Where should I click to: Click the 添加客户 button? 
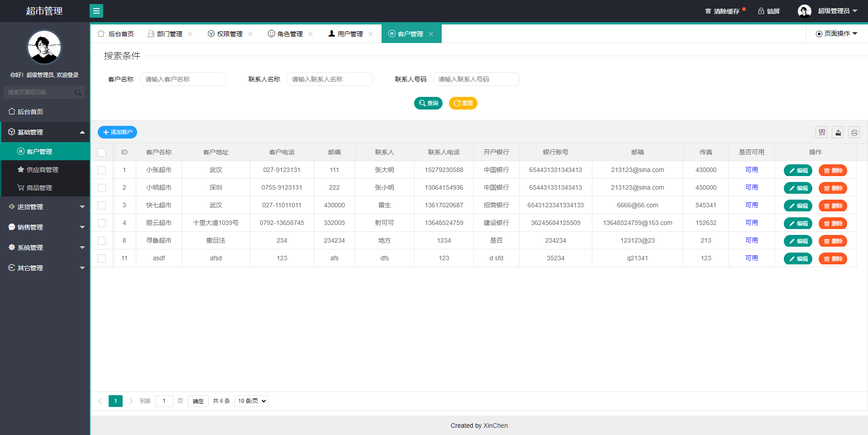pyautogui.click(x=117, y=132)
